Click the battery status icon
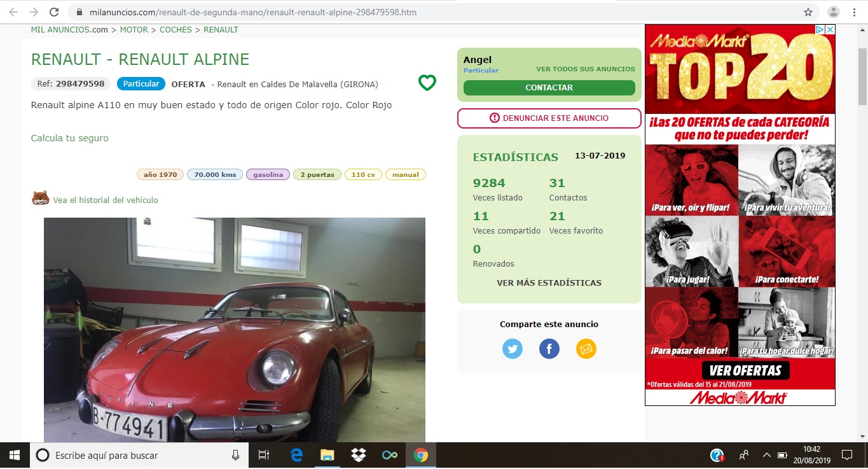The width and height of the screenshot is (868, 469). 783,455
